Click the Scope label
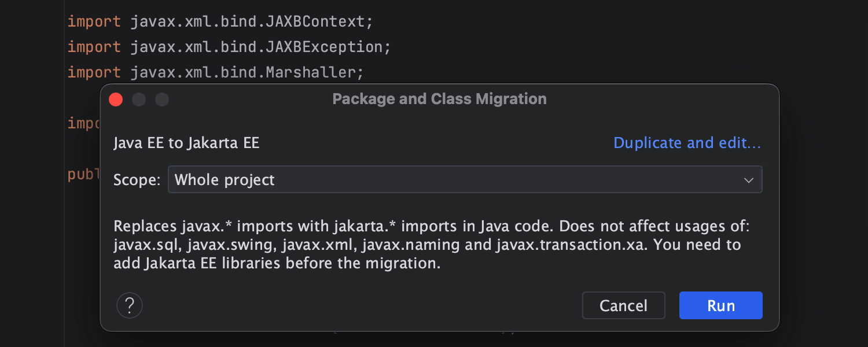The width and height of the screenshot is (868, 347). 137,180
